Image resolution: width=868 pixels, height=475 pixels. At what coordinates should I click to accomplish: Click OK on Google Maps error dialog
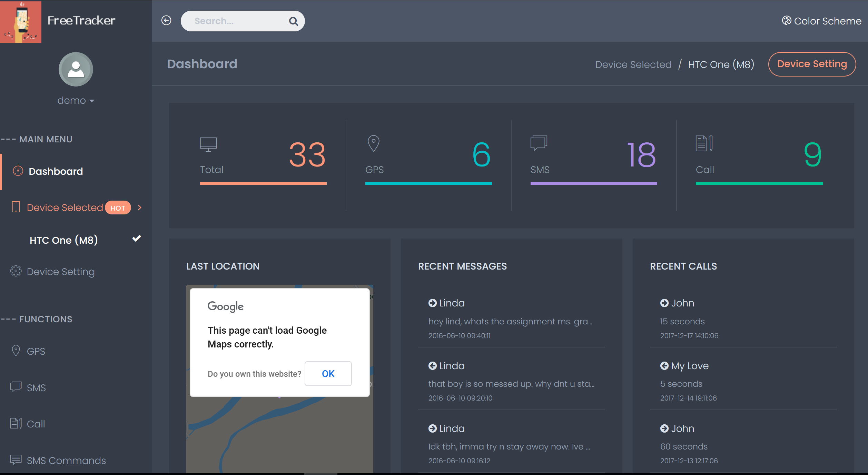coord(328,373)
